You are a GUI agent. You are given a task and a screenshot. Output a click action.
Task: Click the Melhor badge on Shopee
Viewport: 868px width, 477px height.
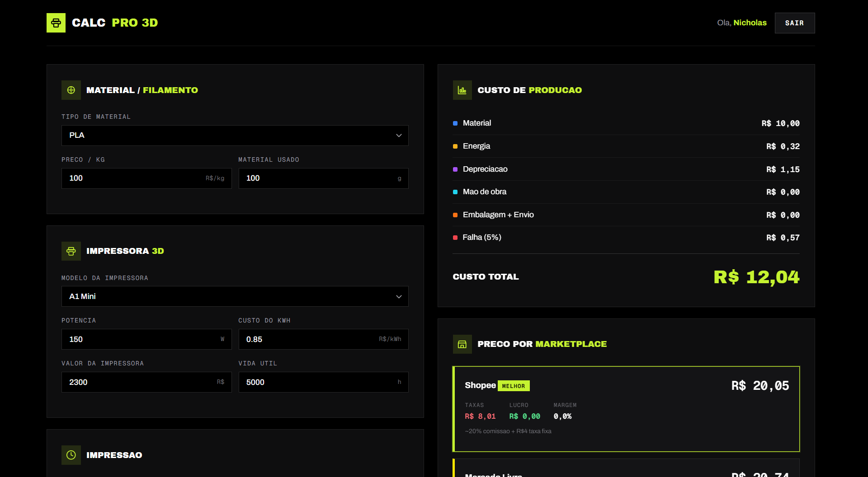tap(514, 386)
